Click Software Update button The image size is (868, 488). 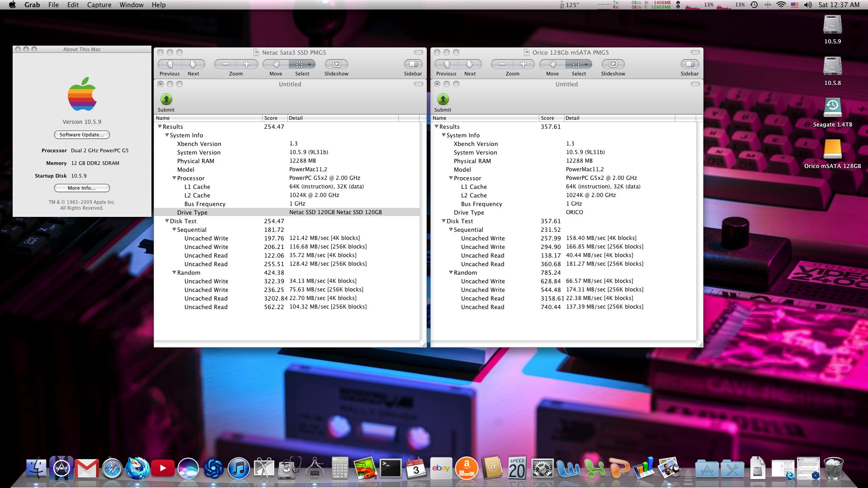point(82,135)
